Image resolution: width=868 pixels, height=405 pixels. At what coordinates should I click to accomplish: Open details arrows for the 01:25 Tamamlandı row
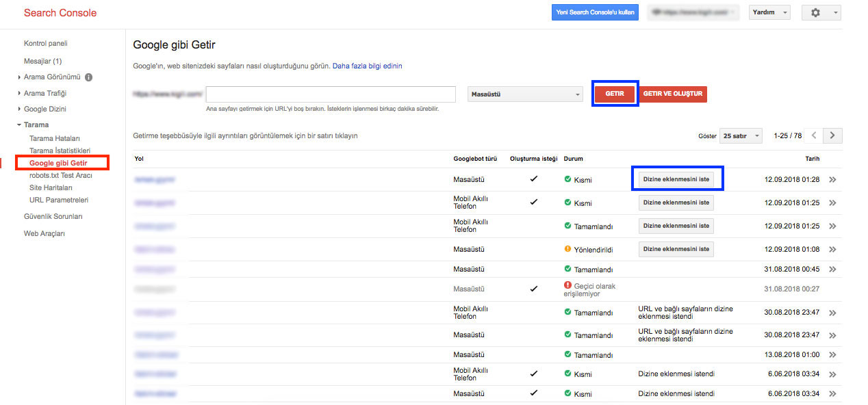click(832, 226)
